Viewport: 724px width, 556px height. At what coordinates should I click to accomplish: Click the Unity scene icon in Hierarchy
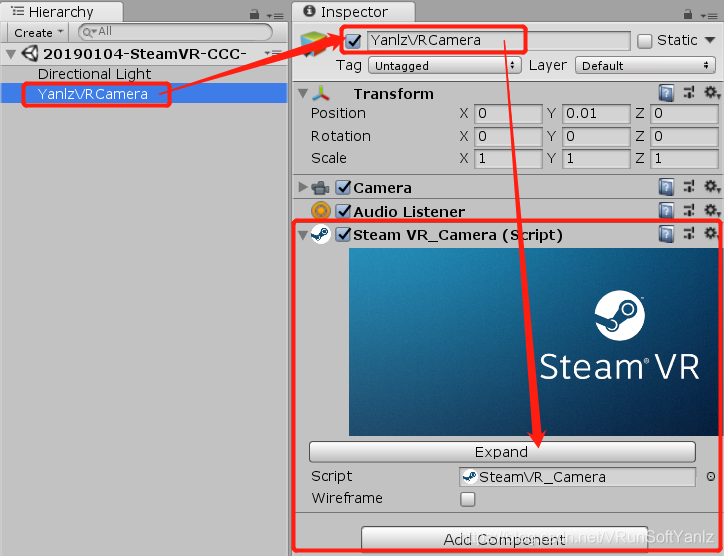point(30,54)
